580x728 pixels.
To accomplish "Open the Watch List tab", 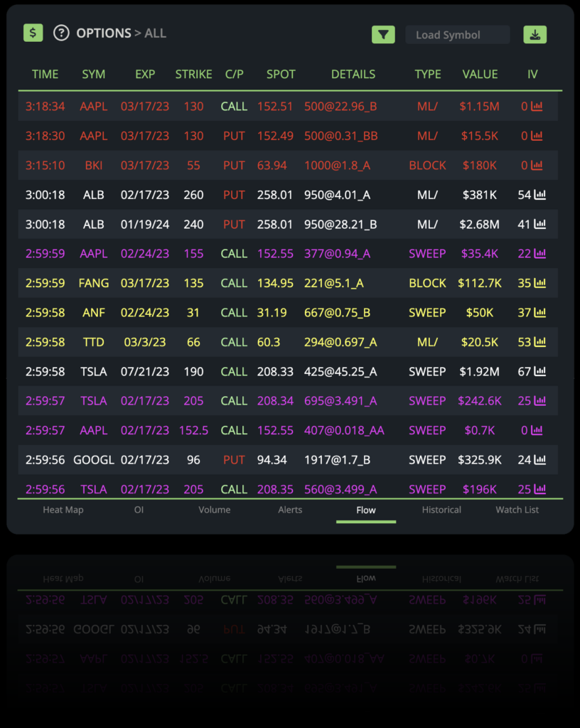I will [x=517, y=510].
